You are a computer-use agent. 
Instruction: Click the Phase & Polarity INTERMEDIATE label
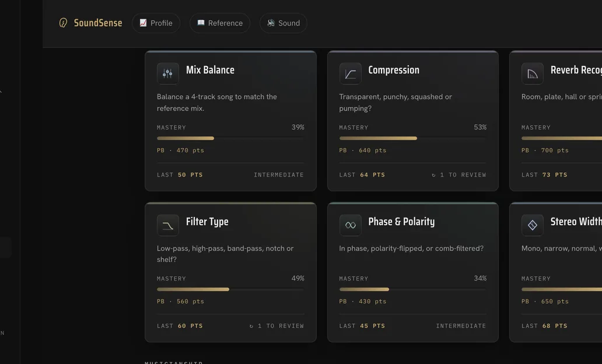[461, 326]
